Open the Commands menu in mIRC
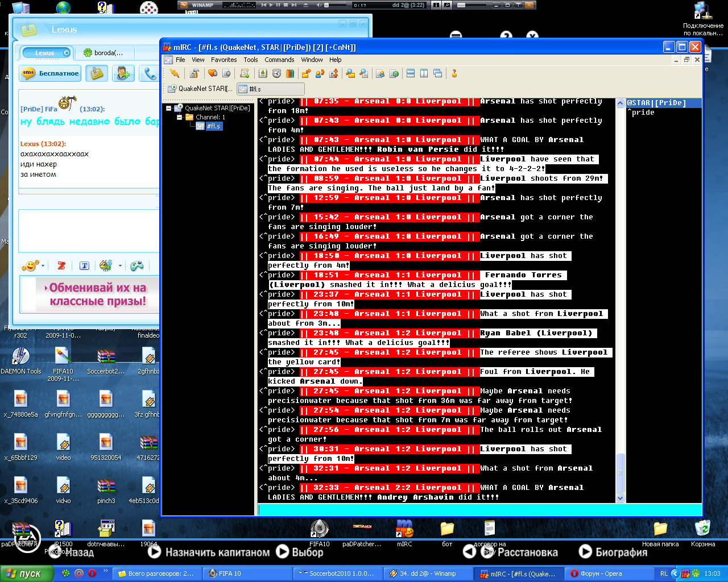 279,60
